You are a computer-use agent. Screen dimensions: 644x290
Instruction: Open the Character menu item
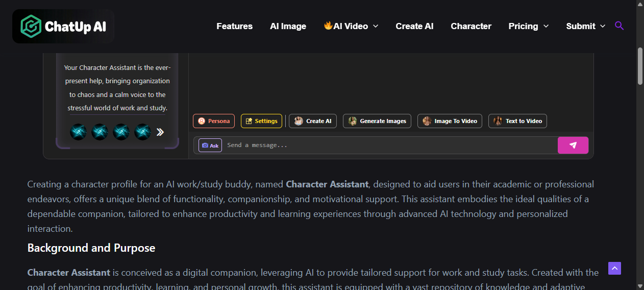471,26
